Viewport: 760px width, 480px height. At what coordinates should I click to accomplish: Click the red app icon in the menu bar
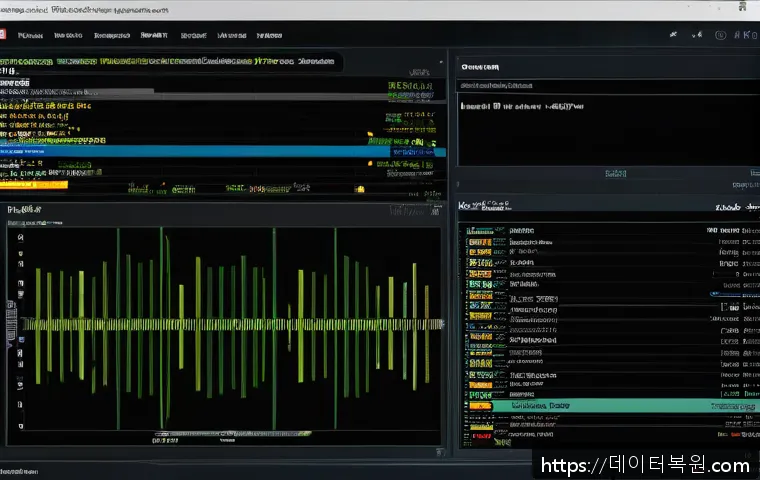[4, 35]
